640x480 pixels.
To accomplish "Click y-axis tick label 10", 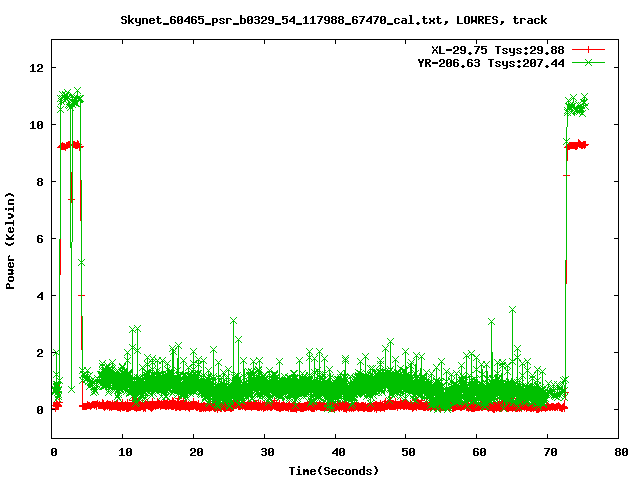I will pyautogui.click(x=36, y=125).
